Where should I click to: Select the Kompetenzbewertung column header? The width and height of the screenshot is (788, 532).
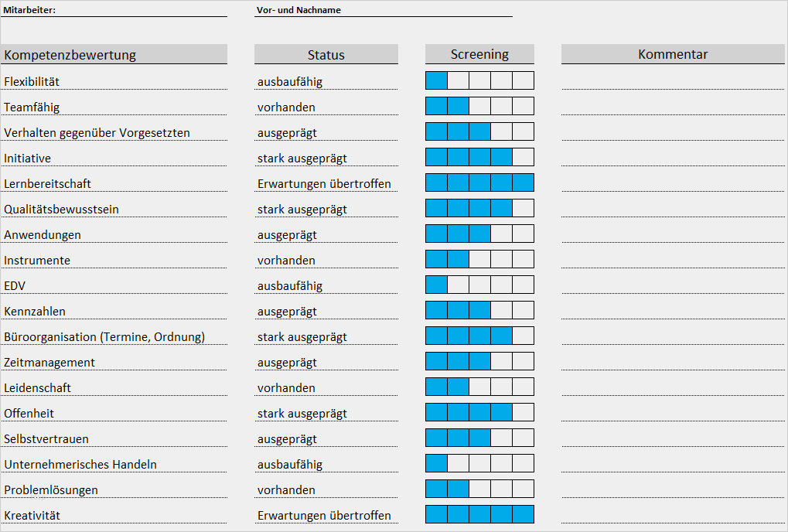coord(114,55)
